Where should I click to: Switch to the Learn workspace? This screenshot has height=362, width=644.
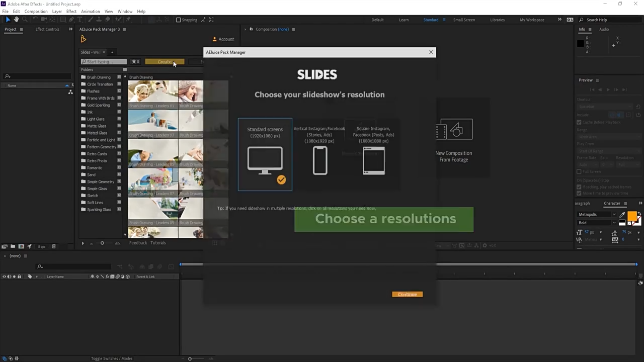click(x=404, y=20)
